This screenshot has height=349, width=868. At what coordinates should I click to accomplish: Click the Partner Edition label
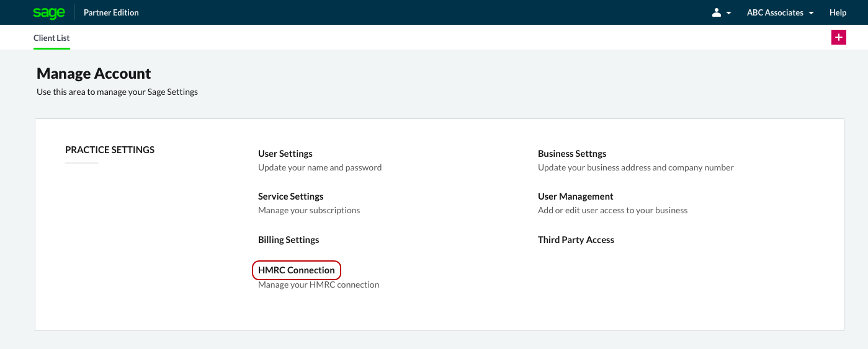111,12
